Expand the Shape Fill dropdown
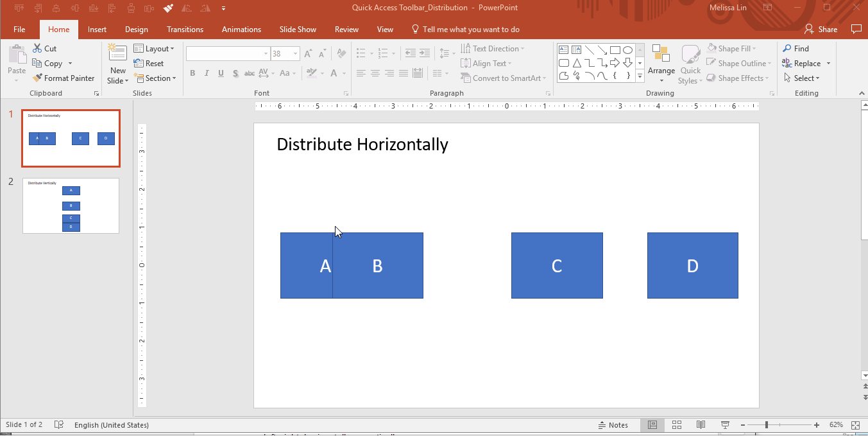Viewport: 868px width, 436px height. 754,49
